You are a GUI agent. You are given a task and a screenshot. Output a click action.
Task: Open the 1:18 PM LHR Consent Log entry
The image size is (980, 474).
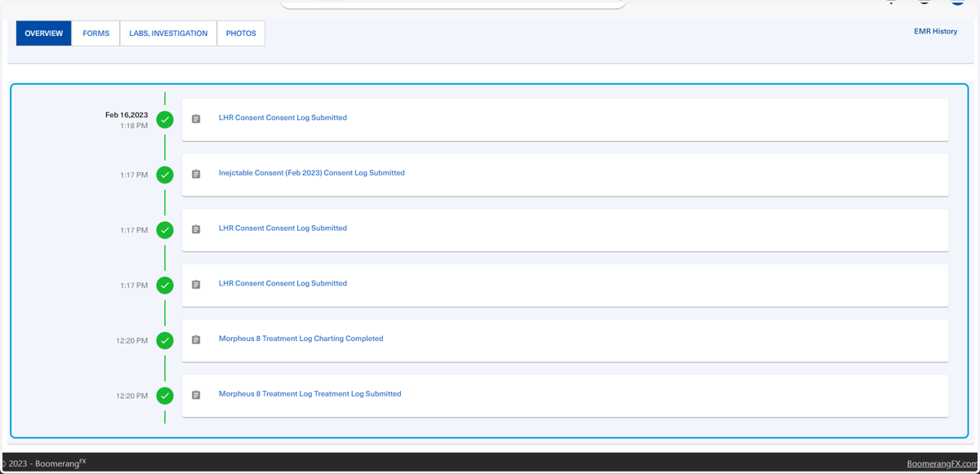coord(283,117)
